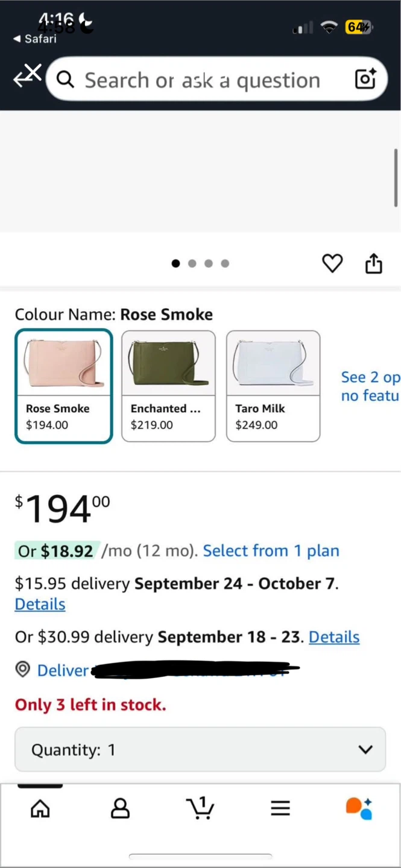Open the hamburger menu
Screen dimensions: 401x868
tap(280, 808)
